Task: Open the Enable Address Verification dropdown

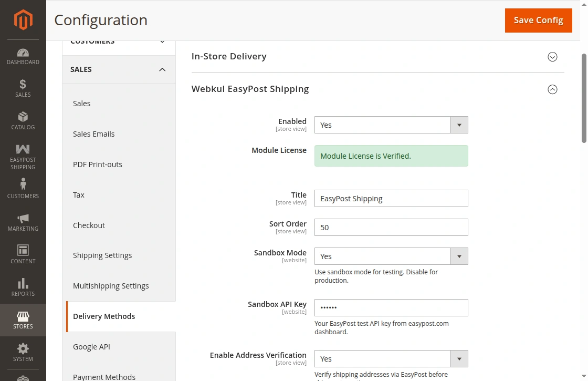Action: (x=391, y=359)
